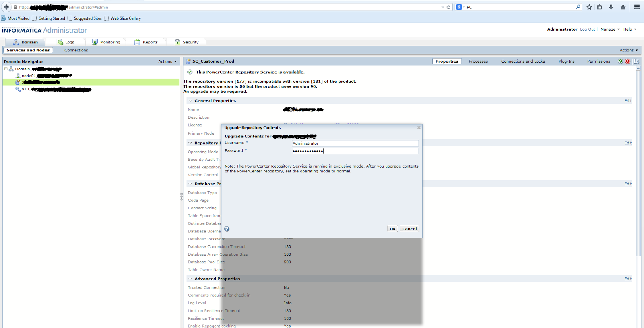644x328 pixels.
Task: Click the browser bookmark star icon
Action: [x=589, y=7]
